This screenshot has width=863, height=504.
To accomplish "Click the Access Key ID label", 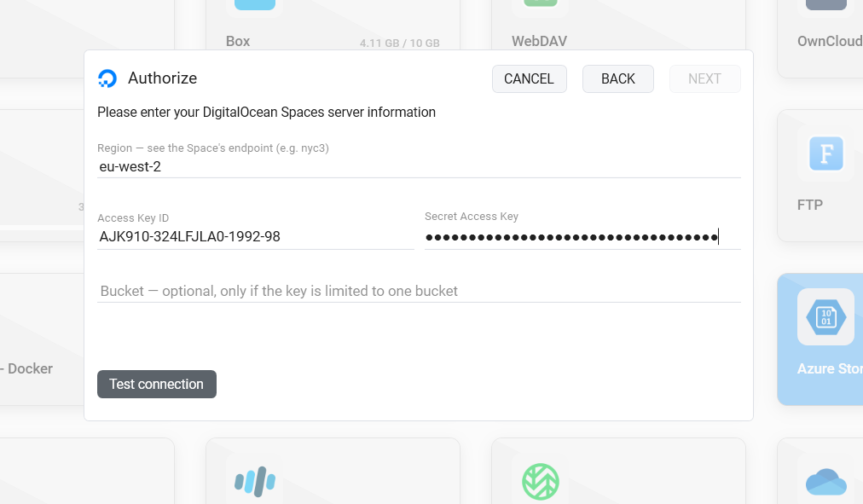I will (x=133, y=217).
